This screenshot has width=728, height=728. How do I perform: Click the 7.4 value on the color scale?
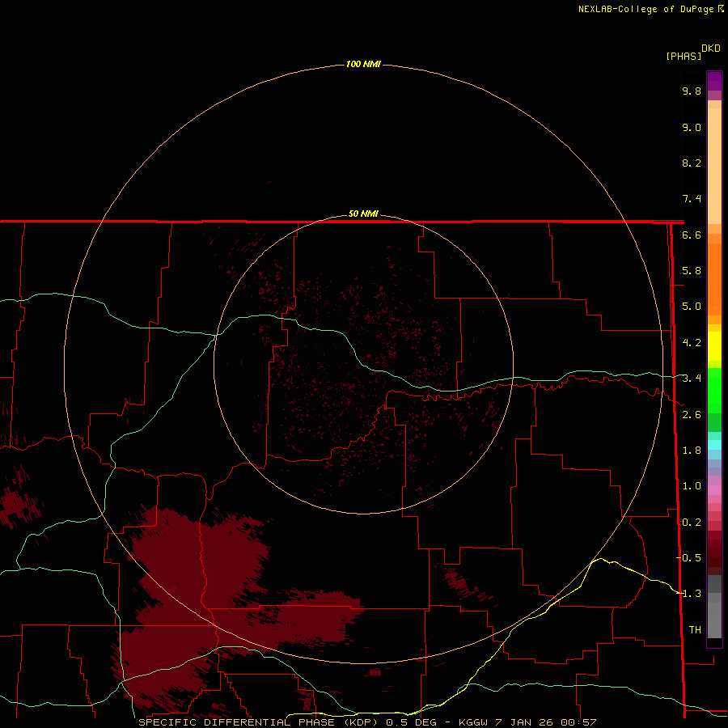pos(692,199)
